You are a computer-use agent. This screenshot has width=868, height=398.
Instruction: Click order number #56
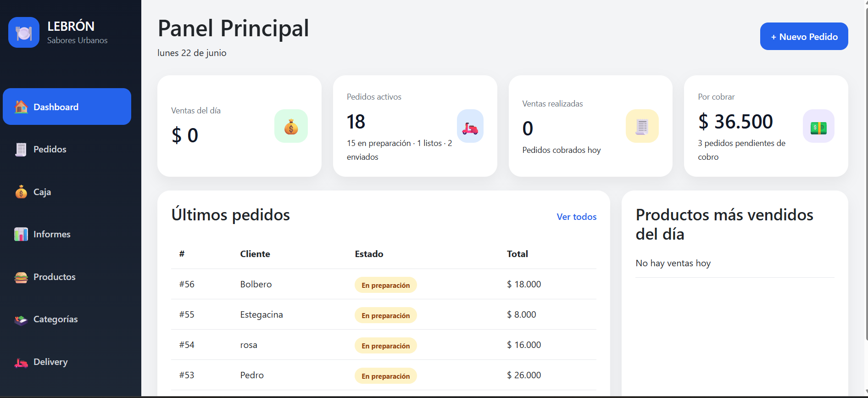tap(187, 284)
